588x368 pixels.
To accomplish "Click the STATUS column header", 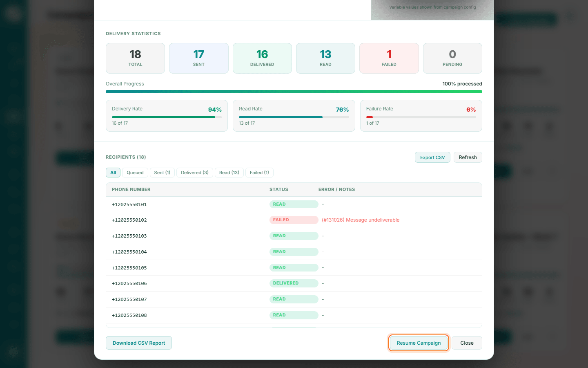I will click(279, 189).
